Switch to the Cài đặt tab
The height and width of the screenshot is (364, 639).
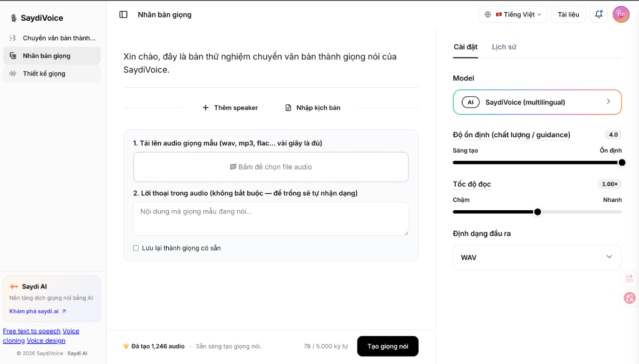coord(465,47)
